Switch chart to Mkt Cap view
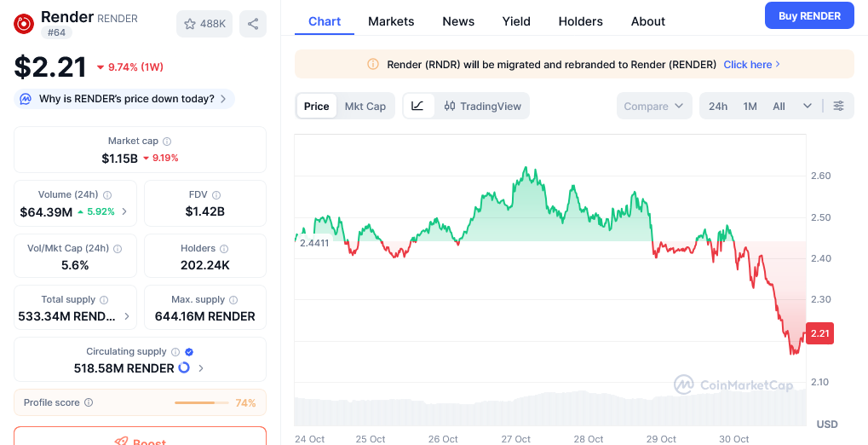 click(365, 106)
